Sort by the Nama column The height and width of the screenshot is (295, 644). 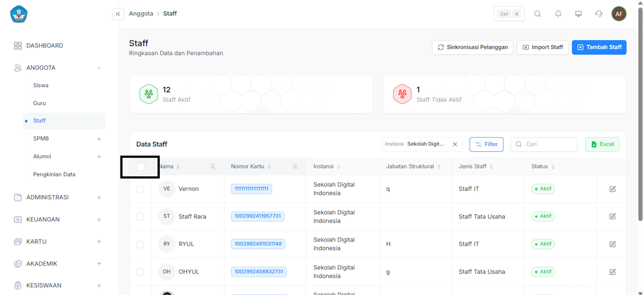(x=178, y=167)
